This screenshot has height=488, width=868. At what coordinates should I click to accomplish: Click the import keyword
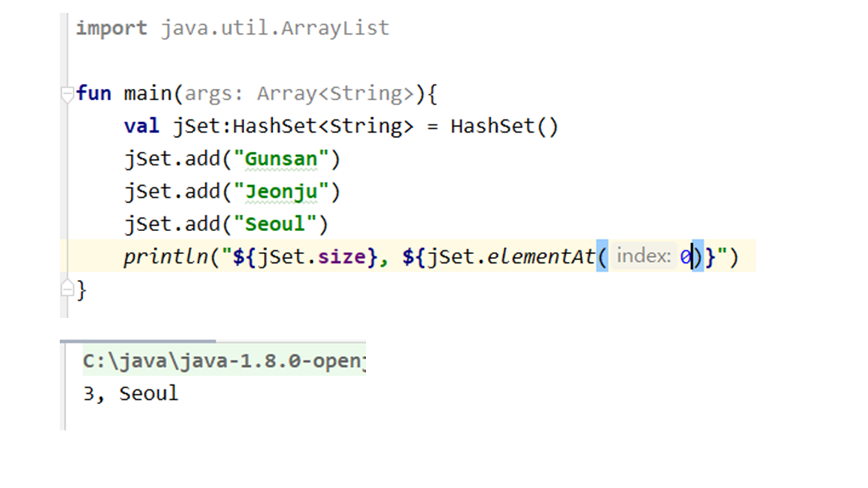coord(111,28)
